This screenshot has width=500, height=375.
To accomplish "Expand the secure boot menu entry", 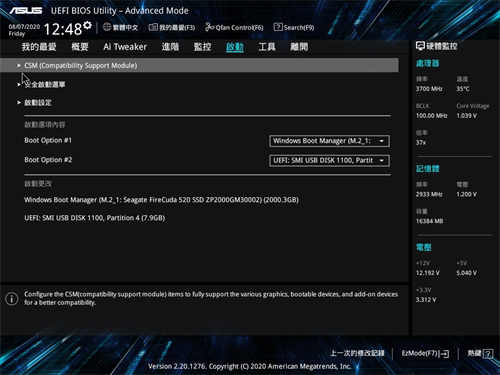I will click(45, 84).
